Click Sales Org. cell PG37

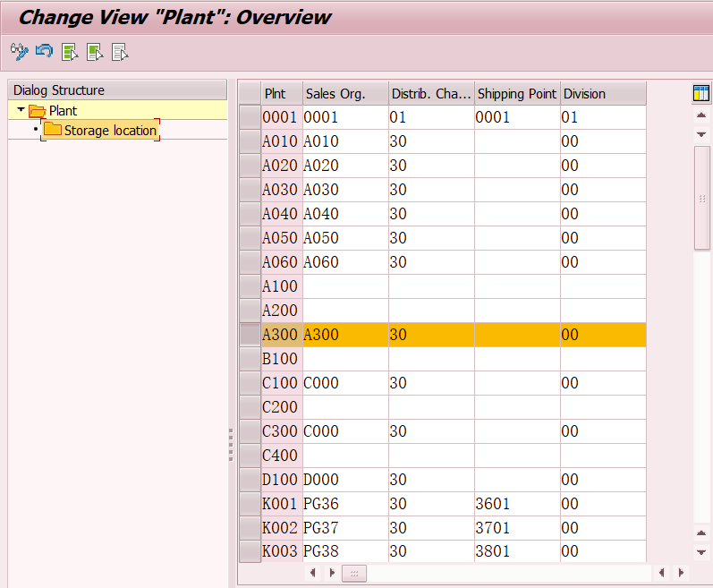click(x=345, y=528)
